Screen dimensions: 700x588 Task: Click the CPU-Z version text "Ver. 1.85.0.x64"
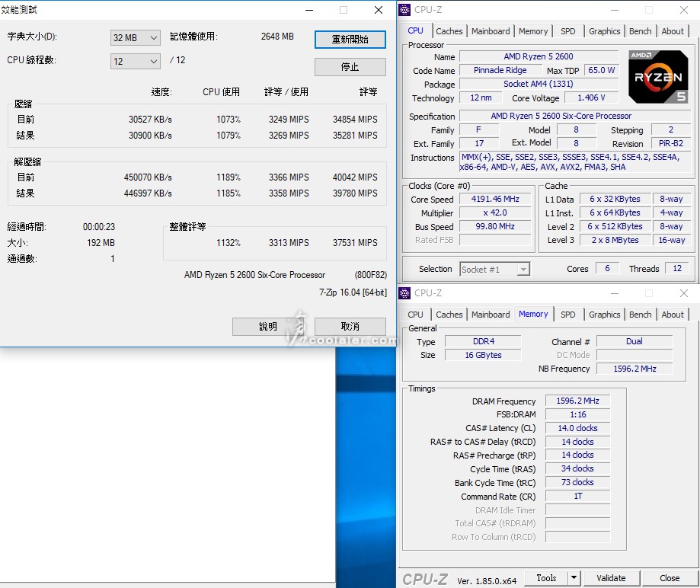tap(487, 581)
